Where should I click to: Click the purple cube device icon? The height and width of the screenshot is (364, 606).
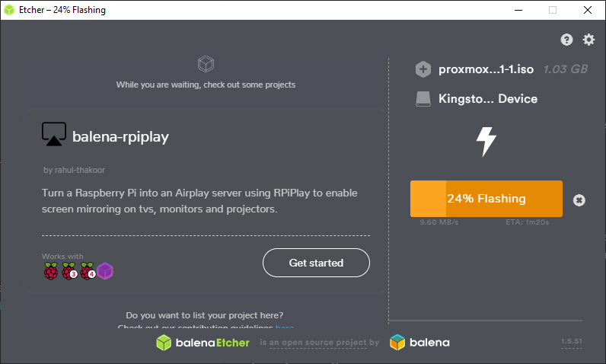pyautogui.click(x=104, y=270)
